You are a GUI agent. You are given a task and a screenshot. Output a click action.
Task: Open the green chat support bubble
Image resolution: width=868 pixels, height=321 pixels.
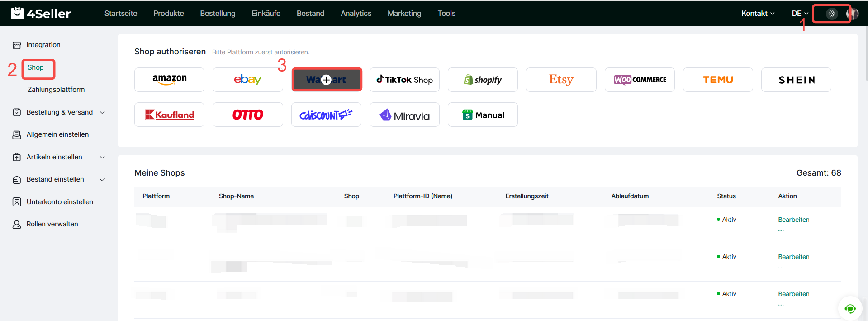click(x=850, y=309)
